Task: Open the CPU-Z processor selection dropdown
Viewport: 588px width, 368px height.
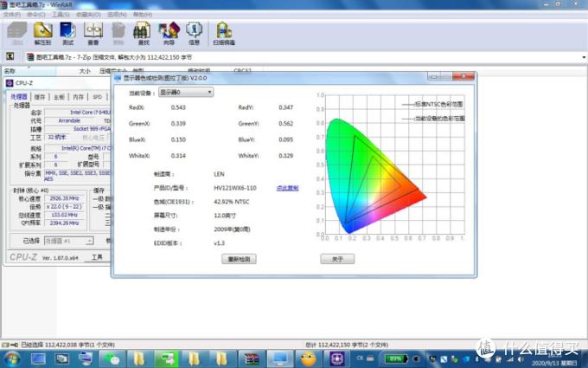Action: coord(68,241)
